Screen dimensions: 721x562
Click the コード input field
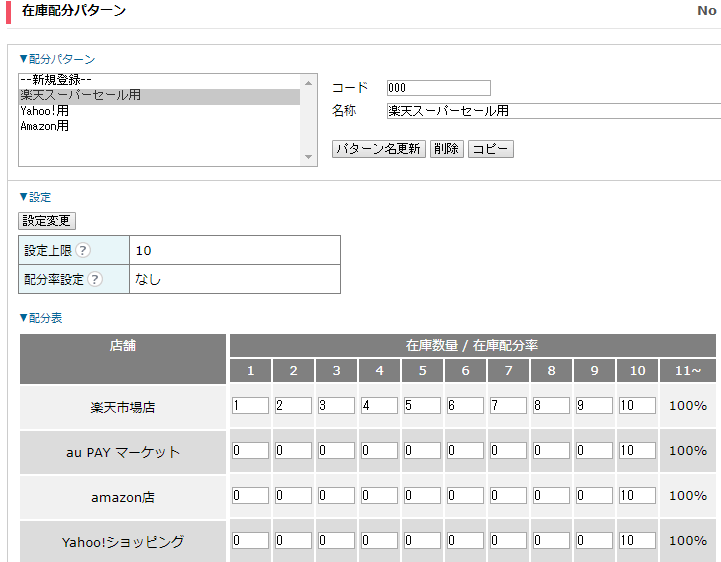point(439,88)
